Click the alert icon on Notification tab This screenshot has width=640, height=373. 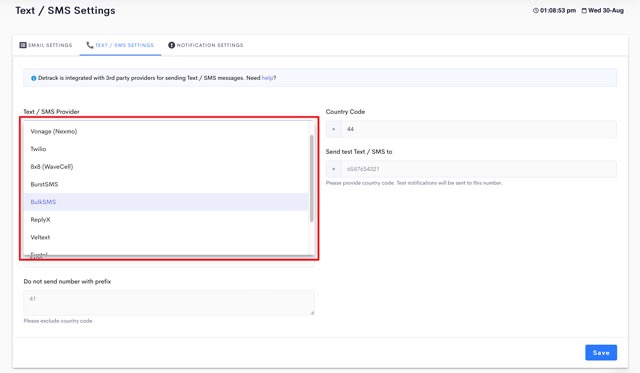coord(171,45)
